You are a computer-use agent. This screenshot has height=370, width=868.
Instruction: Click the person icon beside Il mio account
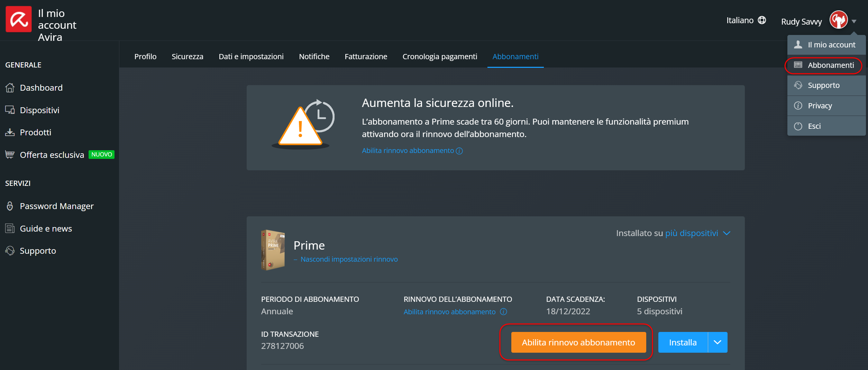[x=798, y=44]
